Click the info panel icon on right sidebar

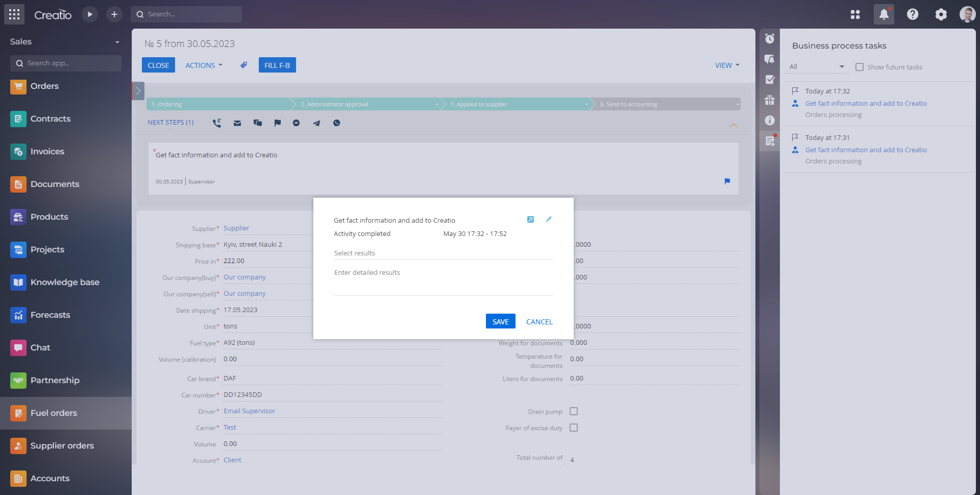[x=770, y=120]
